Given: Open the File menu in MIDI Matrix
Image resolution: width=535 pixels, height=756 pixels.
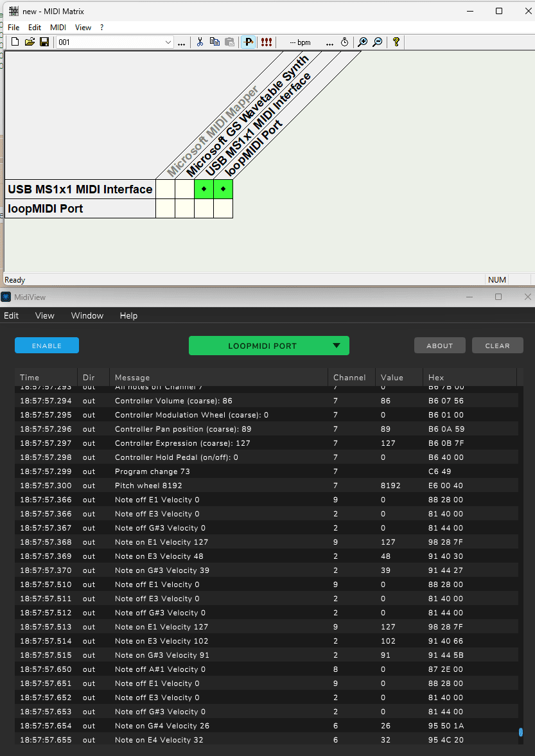Looking at the screenshot, I should (x=13, y=28).
